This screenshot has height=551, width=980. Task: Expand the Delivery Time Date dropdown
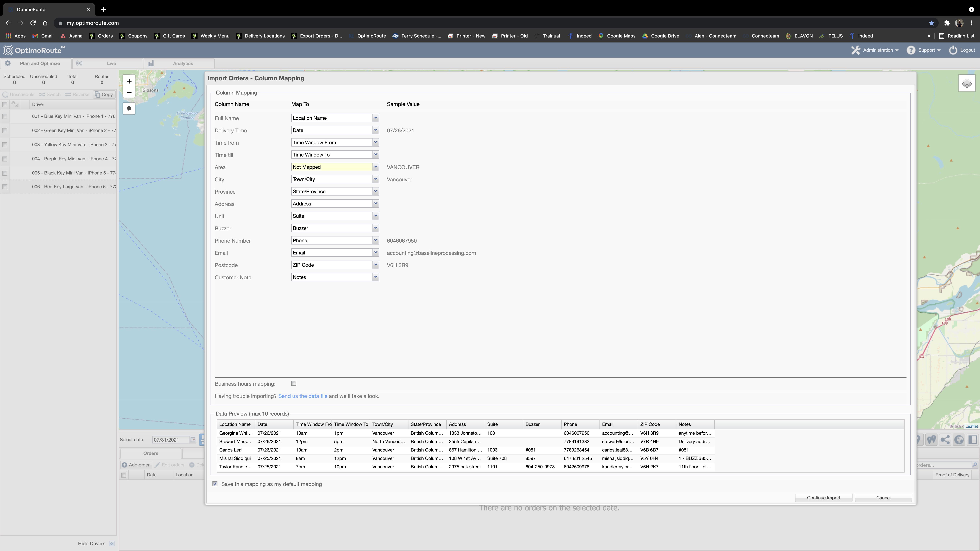tap(375, 130)
